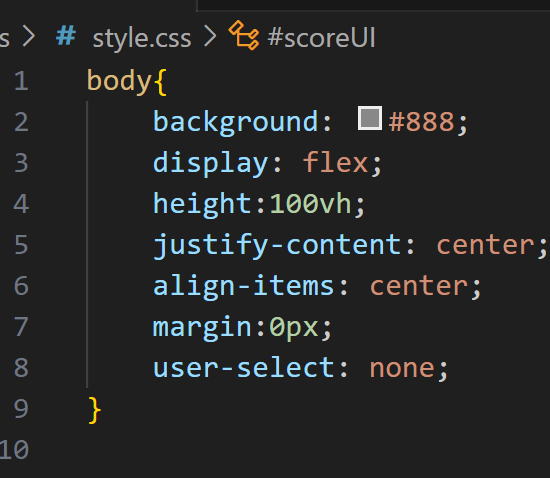Click the orange #scoreUI symbol icon
The height and width of the screenshot is (478, 550).
tap(244, 35)
